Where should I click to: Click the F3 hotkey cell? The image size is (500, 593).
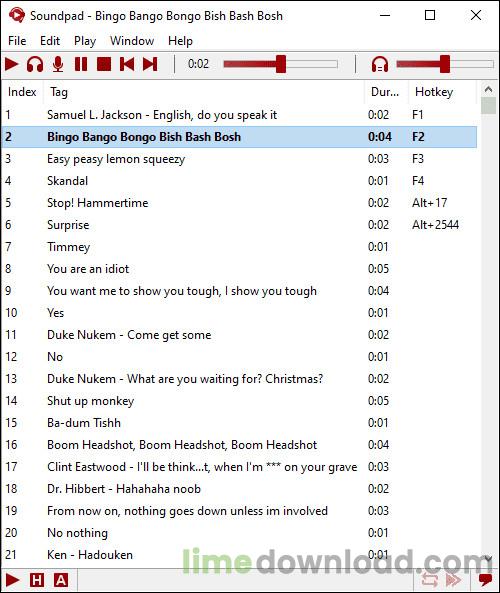tap(418, 159)
